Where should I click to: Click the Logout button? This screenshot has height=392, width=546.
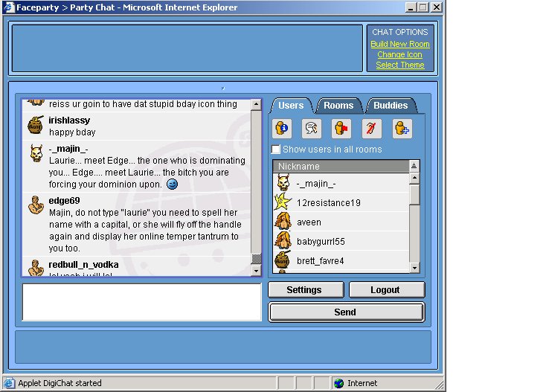point(387,290)
